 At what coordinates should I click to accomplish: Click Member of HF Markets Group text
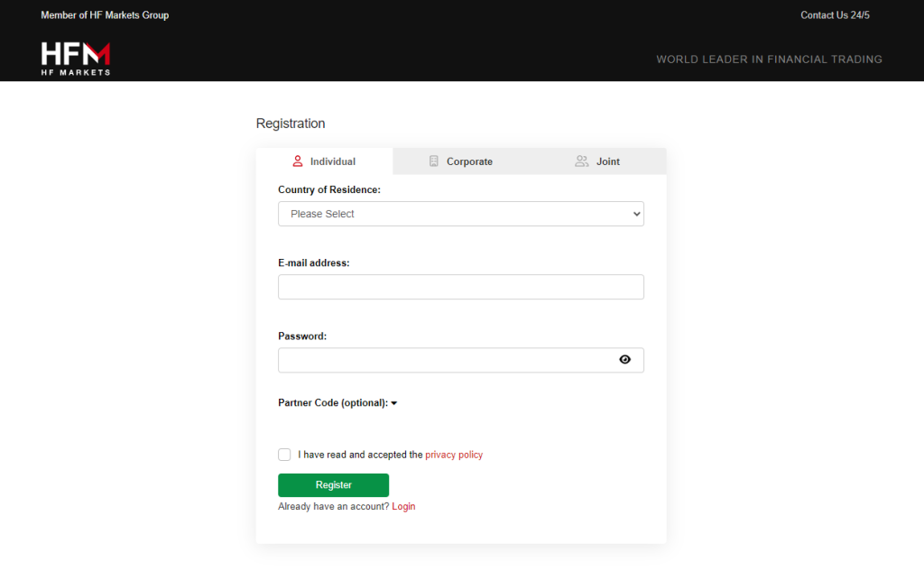click(105, 15)
